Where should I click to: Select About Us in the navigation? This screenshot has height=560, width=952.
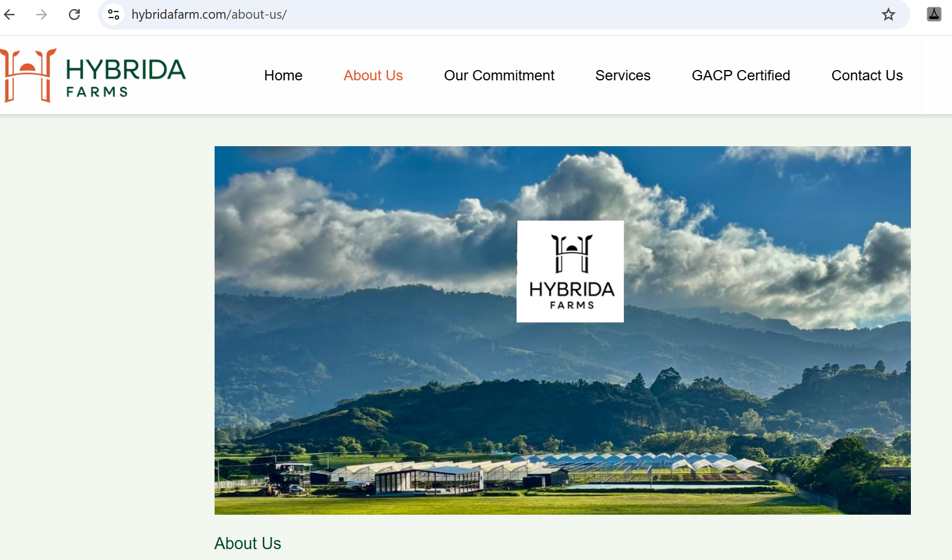373,76
